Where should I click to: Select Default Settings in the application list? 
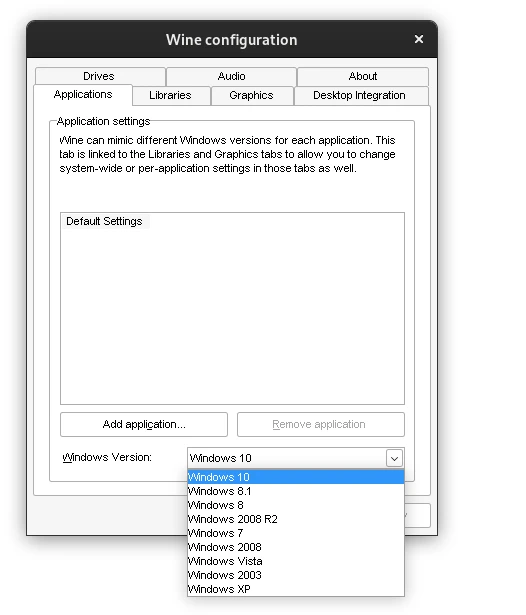click(x=104, y=221)
